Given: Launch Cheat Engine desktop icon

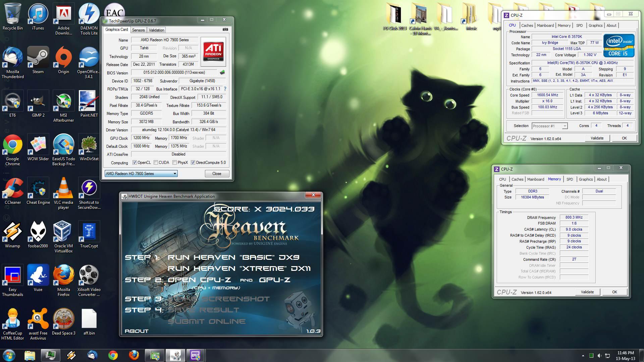Looking at the screenshot, I should [38, 191].
